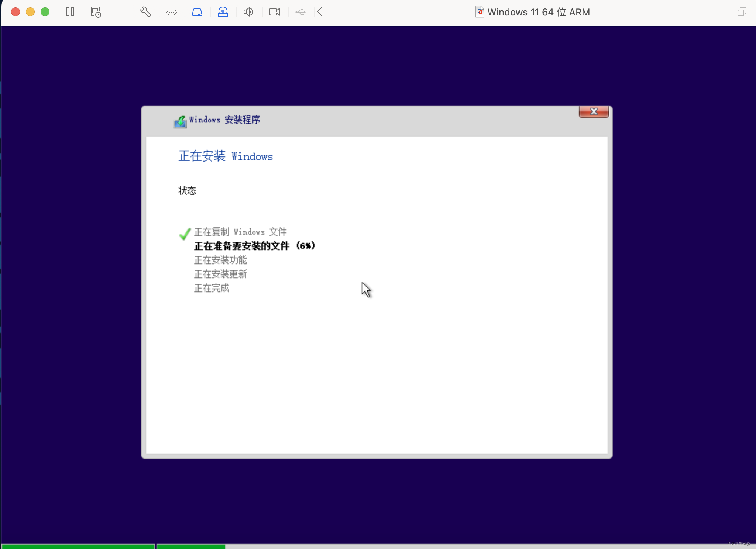This screenshot has width=756, height=549.
Task: Click the '正在安装 Windows' heading
Action: tap(226, 156)
